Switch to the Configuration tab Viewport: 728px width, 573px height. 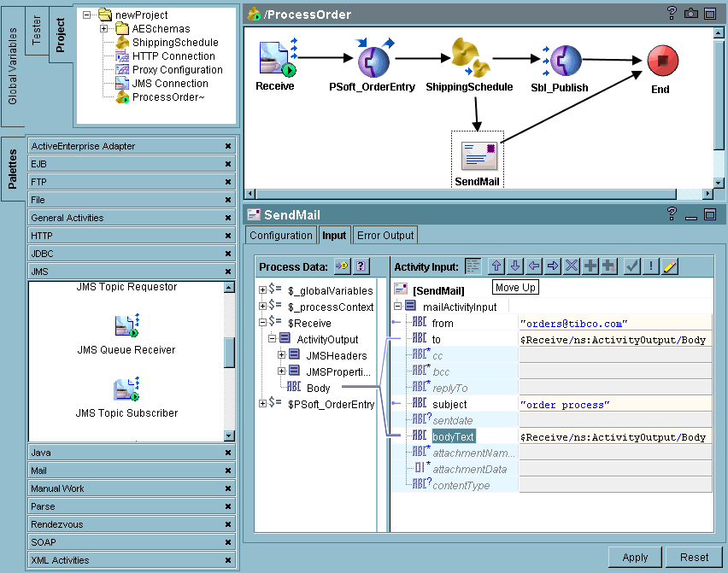[281, 235]
